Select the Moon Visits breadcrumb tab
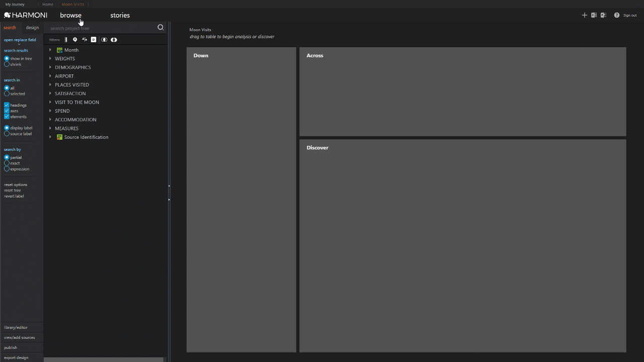 pyautogui.click(x=73, y=4)
